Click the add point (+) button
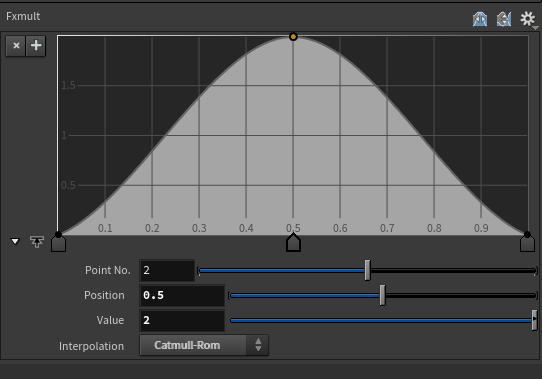Screen dimensions: 542x379 click(x=36, y=46)
